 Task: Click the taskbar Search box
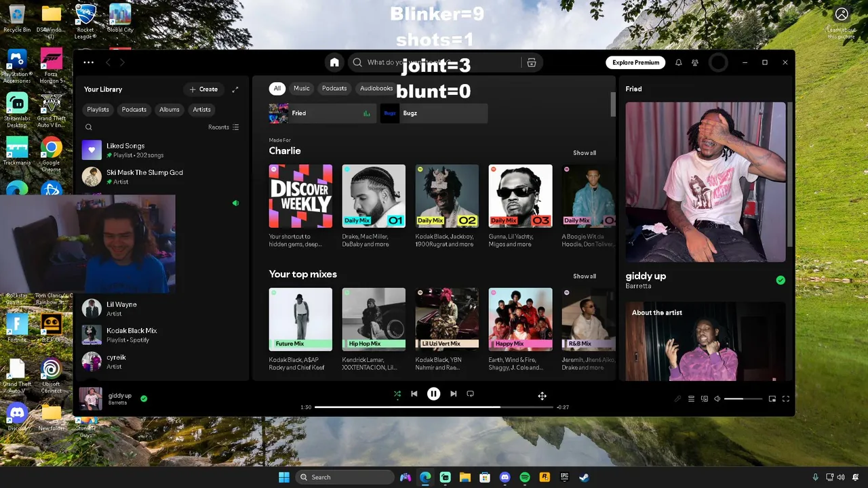click(345, 477)
